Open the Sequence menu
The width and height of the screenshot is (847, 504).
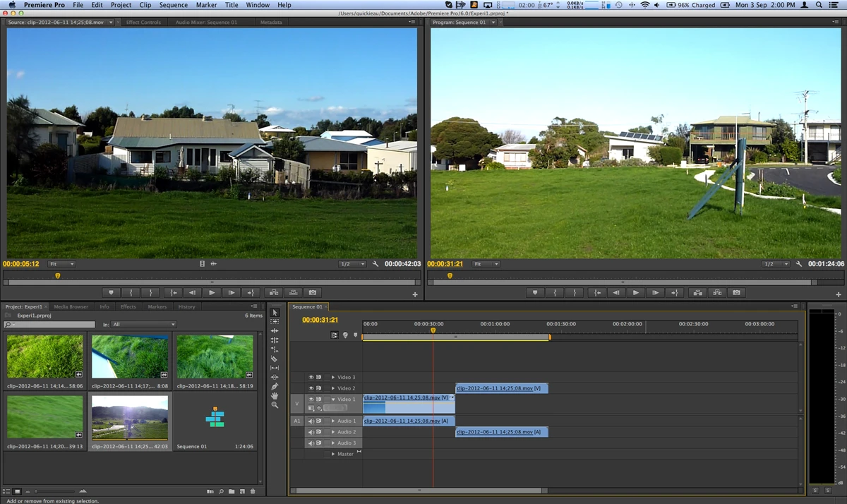click(174, 5)
